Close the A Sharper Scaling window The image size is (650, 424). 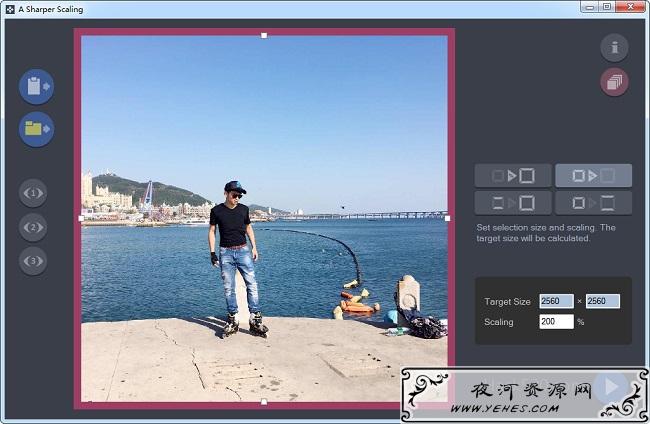point(630,7)
